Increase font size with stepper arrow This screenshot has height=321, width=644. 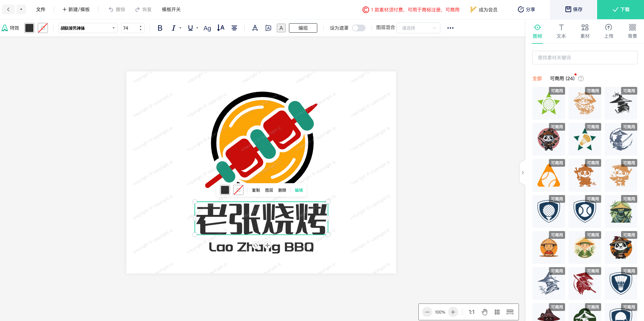(141, 26)
